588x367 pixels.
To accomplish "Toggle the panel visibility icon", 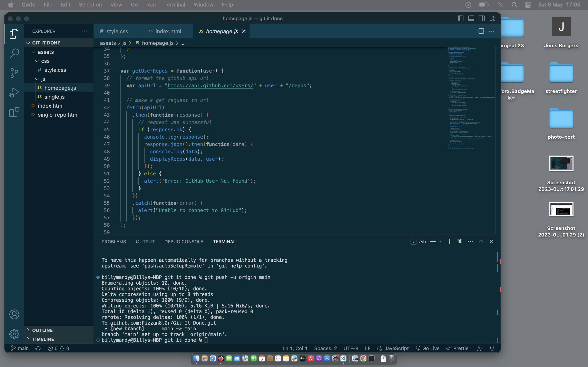I will [471, 18].
